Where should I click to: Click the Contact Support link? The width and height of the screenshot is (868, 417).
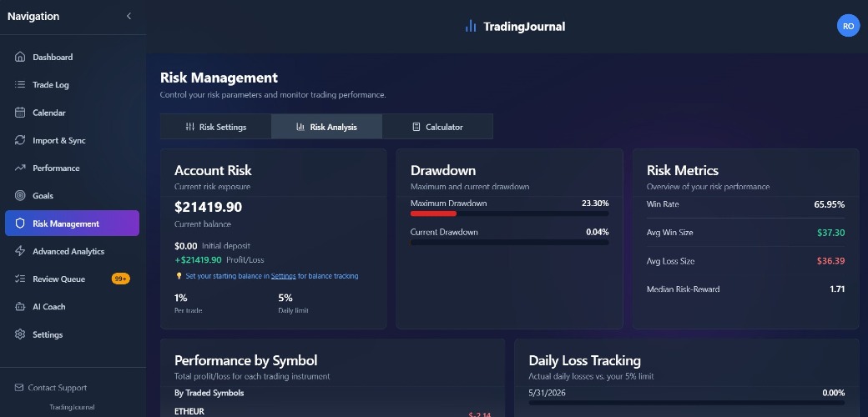click(50, 388)
